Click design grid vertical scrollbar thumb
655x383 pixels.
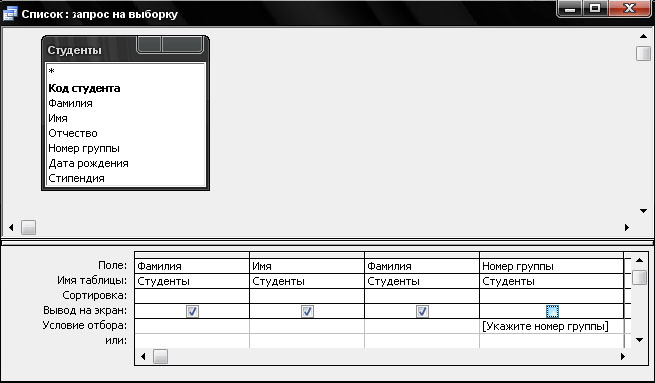tap(639, 277)
